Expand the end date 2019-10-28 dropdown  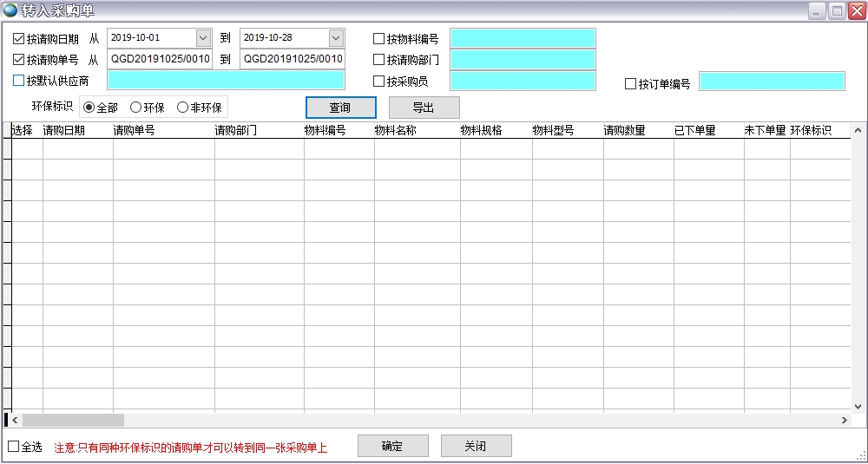click(336, 38)
